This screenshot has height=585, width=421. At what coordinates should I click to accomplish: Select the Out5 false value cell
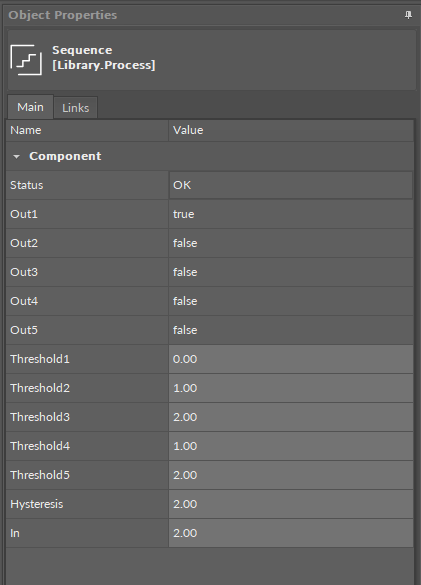291,330
